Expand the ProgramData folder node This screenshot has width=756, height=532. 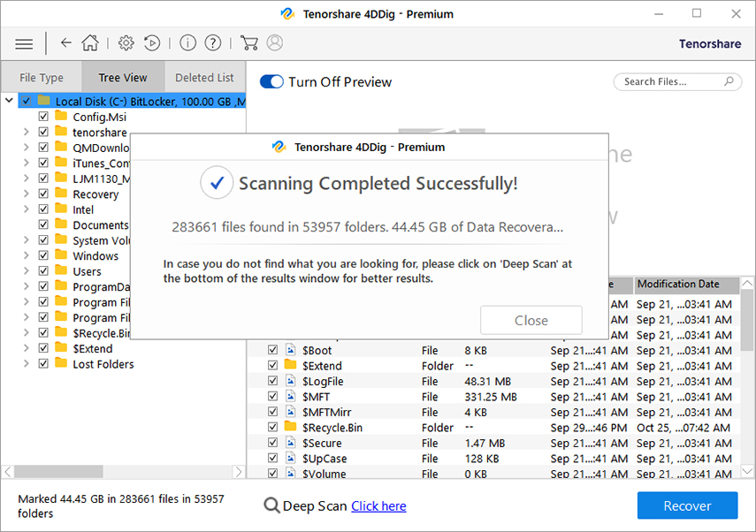(26, 285)
